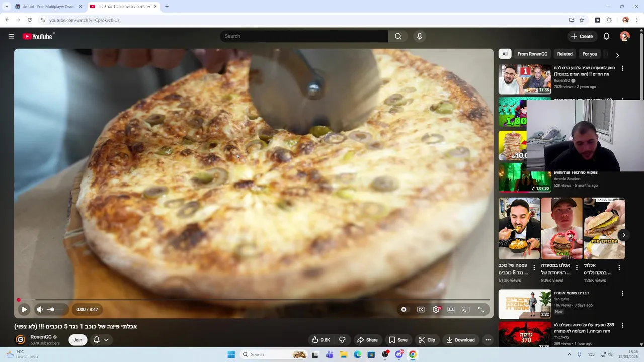Join the RonenGG channel membership

click(x=78, y=340)
